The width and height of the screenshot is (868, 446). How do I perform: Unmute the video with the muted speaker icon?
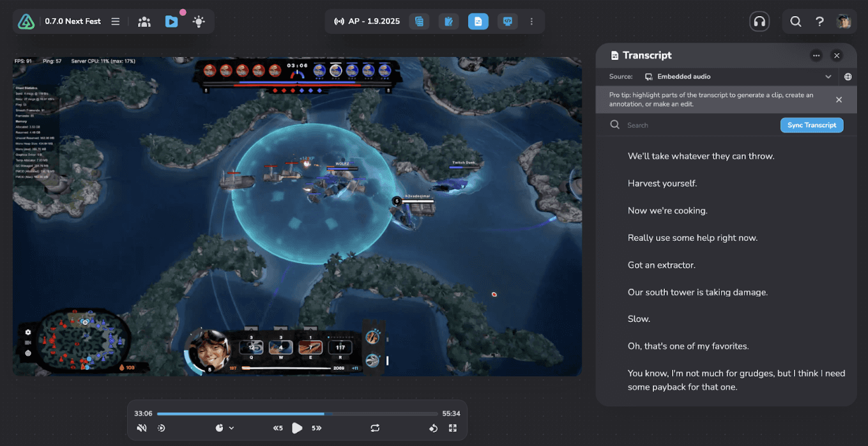pyautogui.click(x=142, y=428)
